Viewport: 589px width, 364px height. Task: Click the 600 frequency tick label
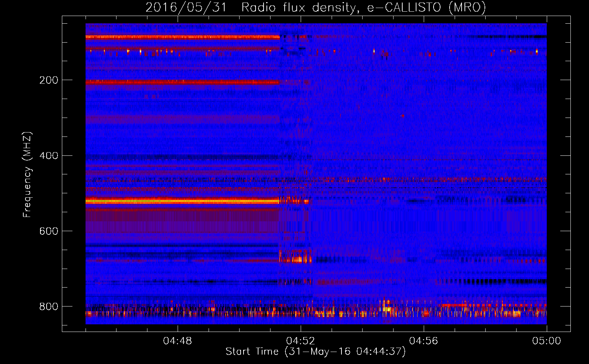click(49, 231)
